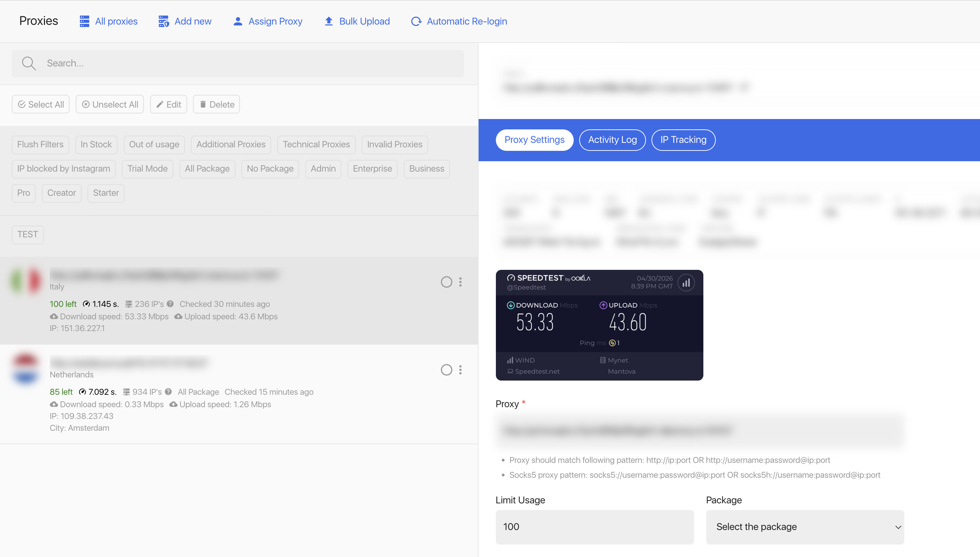Filter by Additional Proxies

(x=231, y=145)
